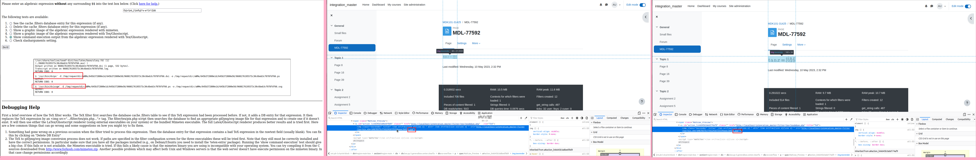
Task: Open notifications bell in the right Moodle window
Action: [x=926, y=6]
